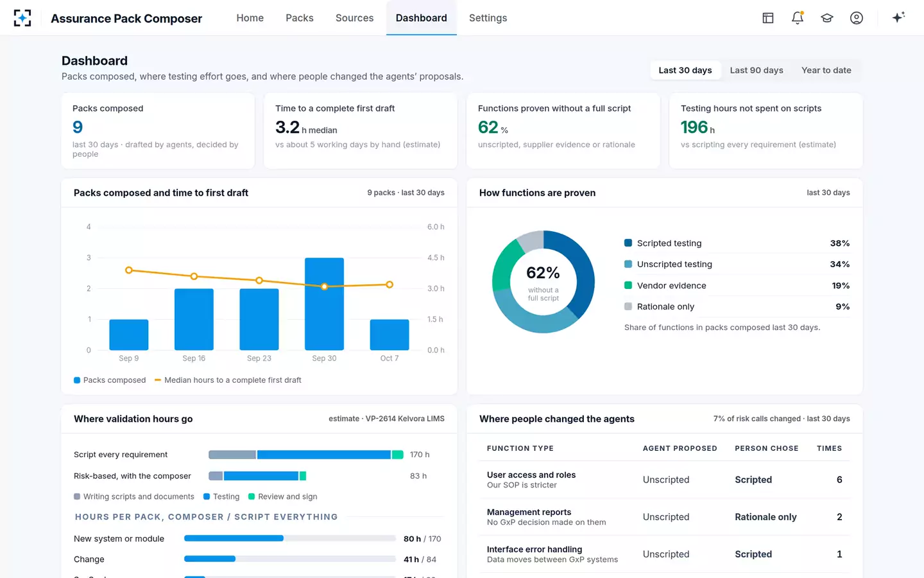The image size is (924, 578).
Task: Open the graduation cap learning icon
Action: 827,18
